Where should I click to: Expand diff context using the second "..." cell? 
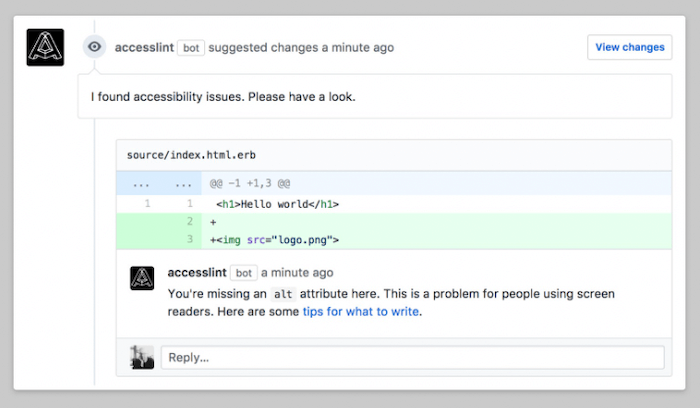tap(182, 184)
